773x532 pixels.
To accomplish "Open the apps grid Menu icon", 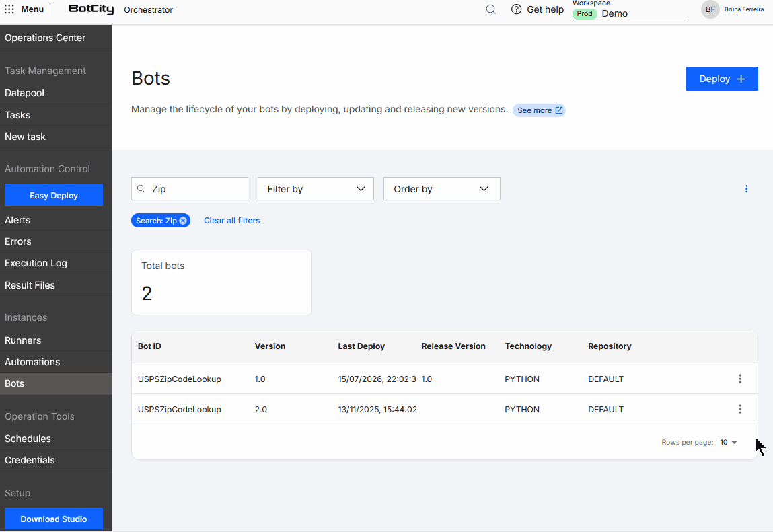I will (x=9, y=9).
